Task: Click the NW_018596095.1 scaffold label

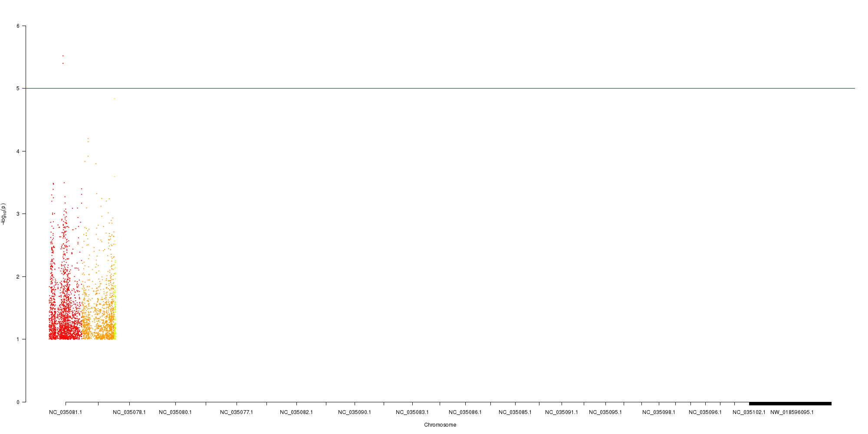Action: tap(792, 412)
